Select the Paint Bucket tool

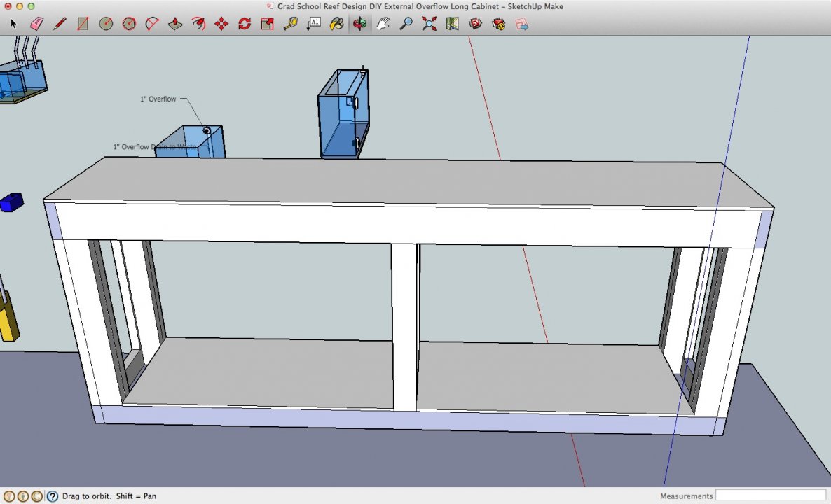click(337, 24)
